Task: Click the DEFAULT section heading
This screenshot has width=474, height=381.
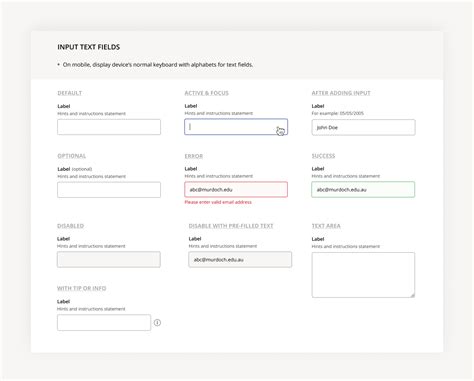Action: point(70,93)
